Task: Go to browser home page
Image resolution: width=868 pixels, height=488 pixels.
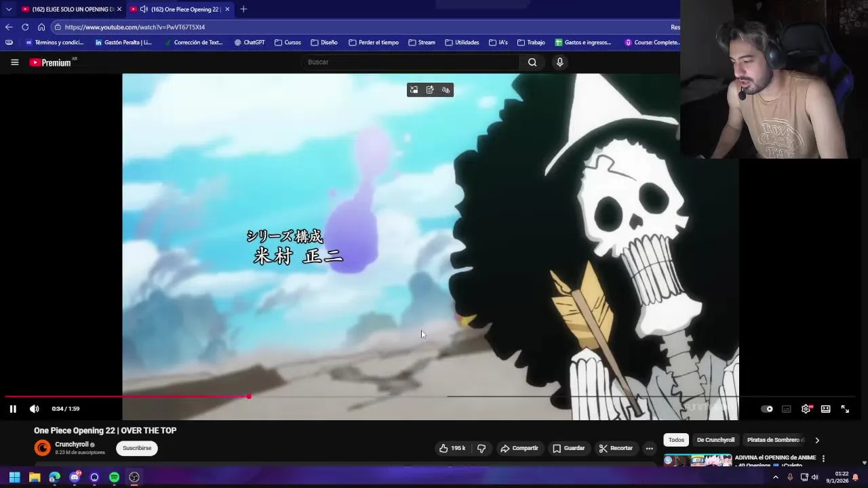Action: tap(41, 27)
